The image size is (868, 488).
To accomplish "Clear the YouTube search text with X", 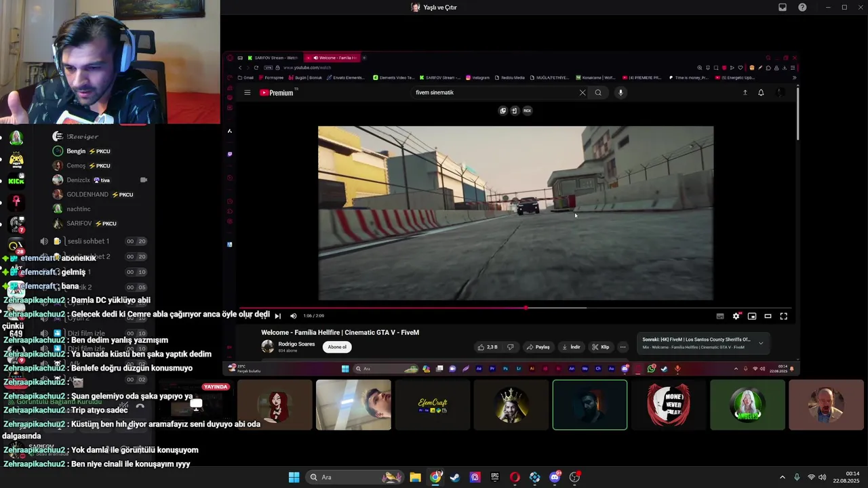I will 582,93.
